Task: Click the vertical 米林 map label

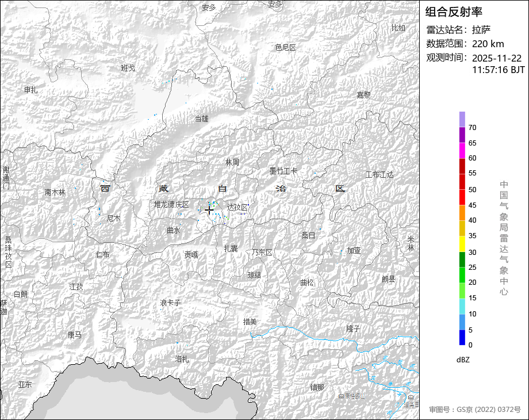Action: [411, 243]
